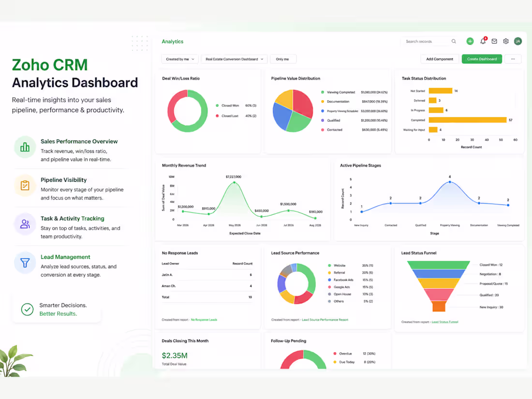This screenshot has width=532, height=399.
Task: Click the $1,500,000 data point for Jul 2026
Action: tap(288, 211)
